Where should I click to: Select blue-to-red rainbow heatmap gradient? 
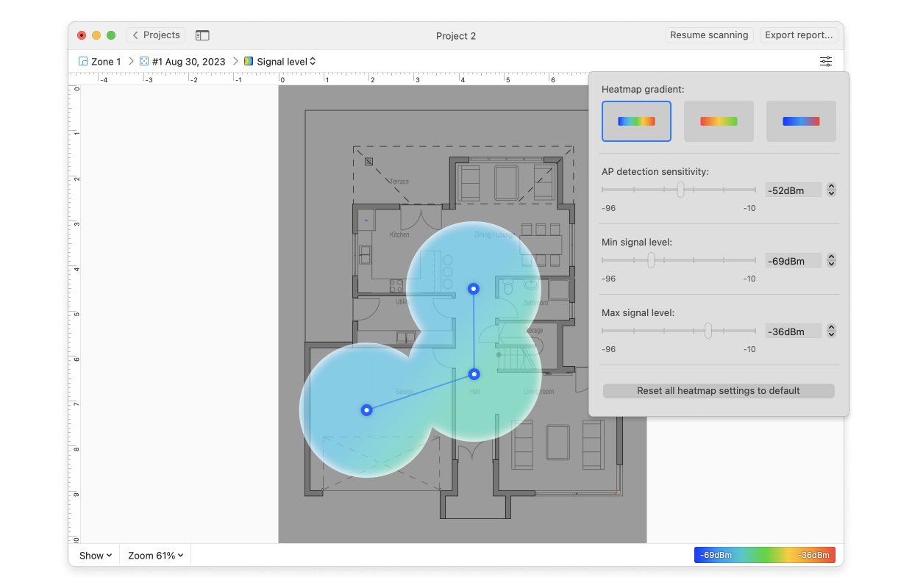(636, 121)
